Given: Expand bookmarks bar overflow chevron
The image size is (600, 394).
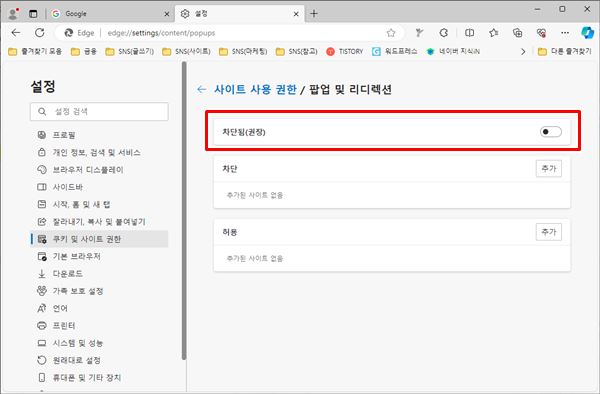Looking at the screenshot, I should tap(523, 51).
